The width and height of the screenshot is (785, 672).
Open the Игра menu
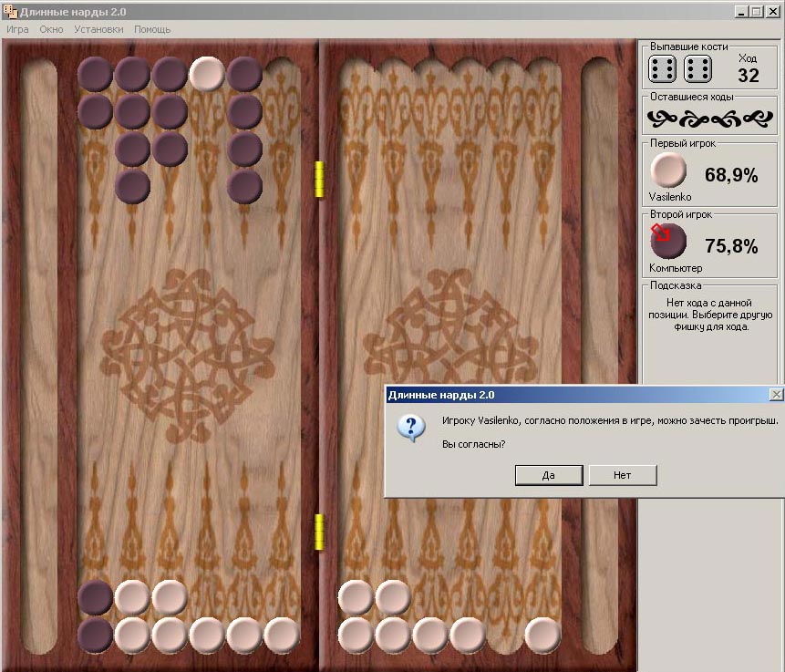click(x=17, y=29)
